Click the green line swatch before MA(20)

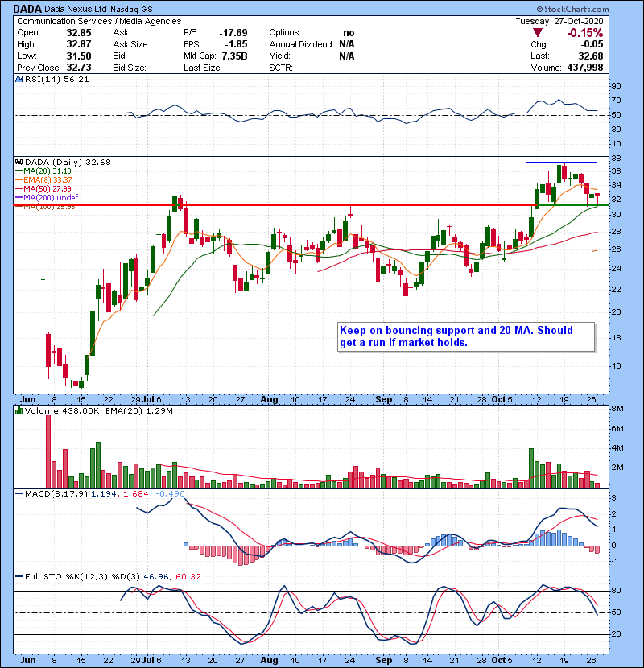coord(19,171)
